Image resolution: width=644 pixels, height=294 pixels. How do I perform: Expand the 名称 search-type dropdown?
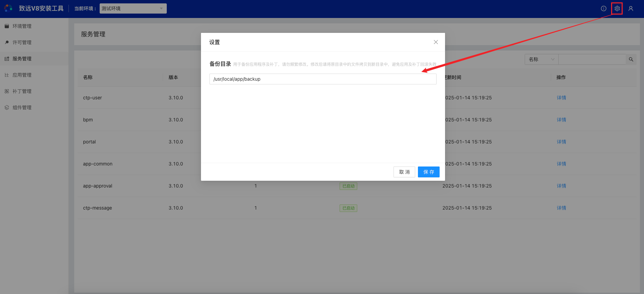(541, 59)
